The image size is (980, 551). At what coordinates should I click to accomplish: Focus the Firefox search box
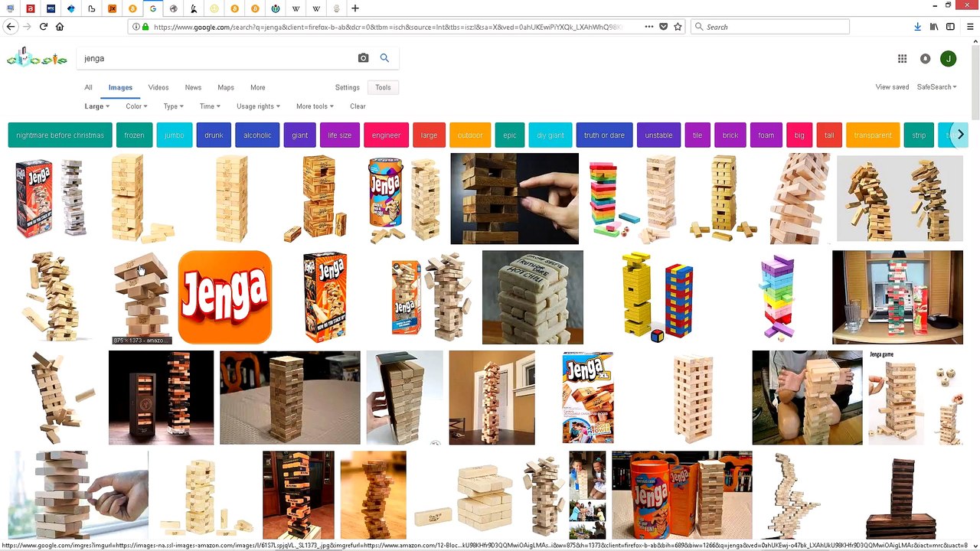tap(770, 27)
